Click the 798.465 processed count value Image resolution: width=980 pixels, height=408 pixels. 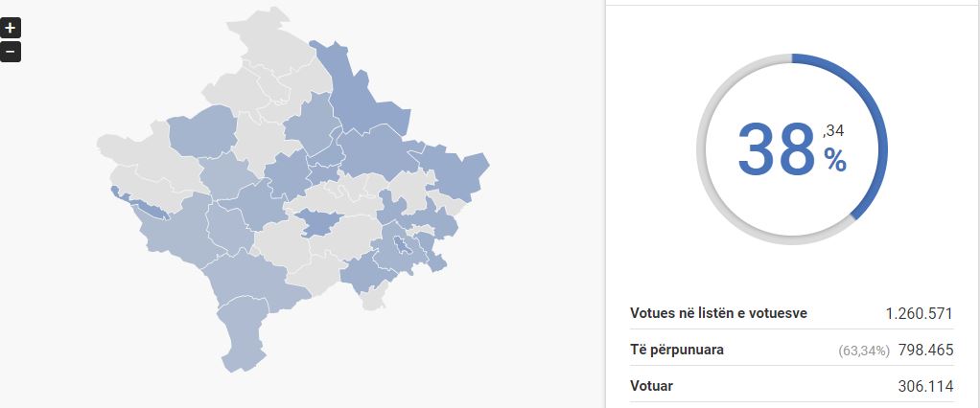point(925,350)
